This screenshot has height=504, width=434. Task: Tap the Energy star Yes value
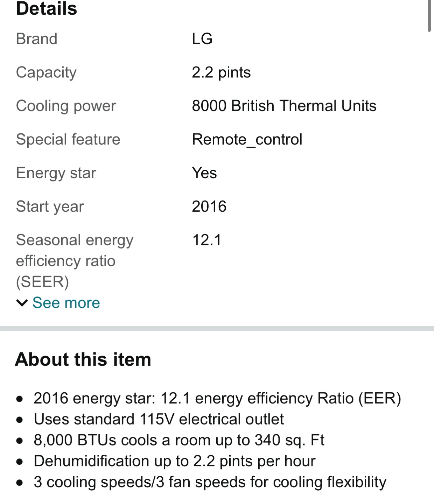(x=204, y=173)
